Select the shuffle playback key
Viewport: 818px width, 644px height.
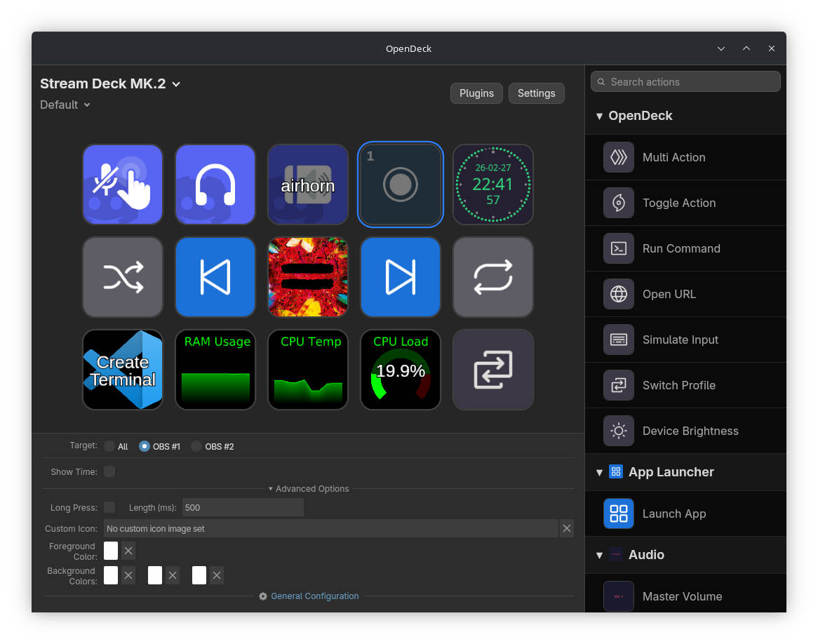pyautogui.click(x=123, y=277)
